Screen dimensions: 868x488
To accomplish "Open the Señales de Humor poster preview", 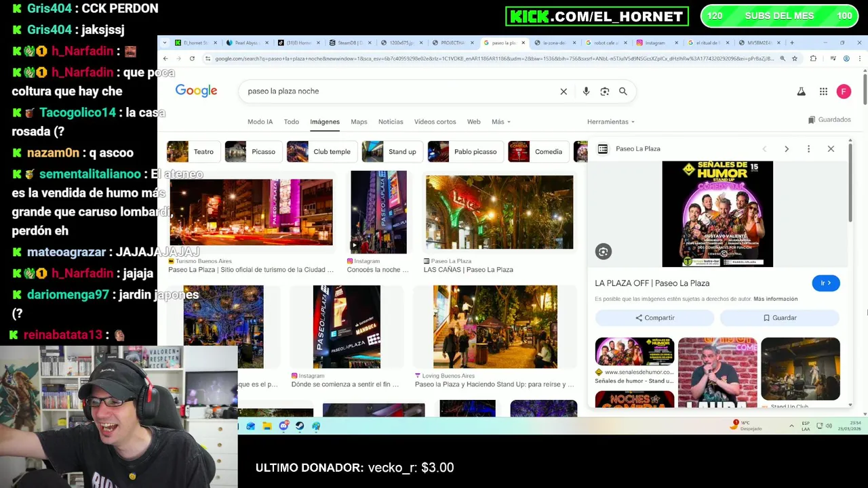I will [x=717, y=213].
